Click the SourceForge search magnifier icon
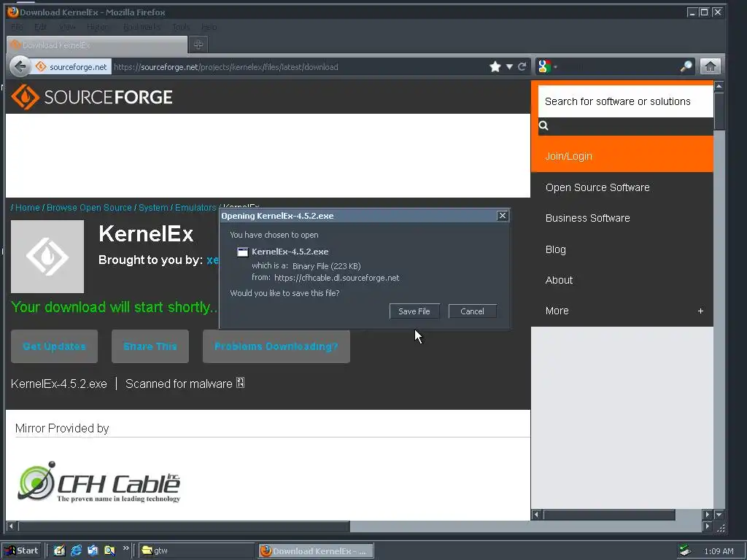 pyautogui.click(x=543, y=125)
